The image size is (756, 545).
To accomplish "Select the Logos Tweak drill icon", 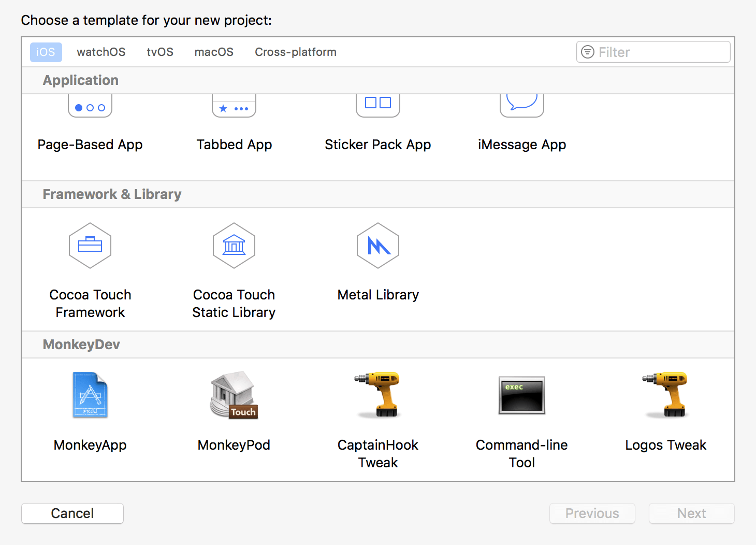I will (x=666, y=395).
